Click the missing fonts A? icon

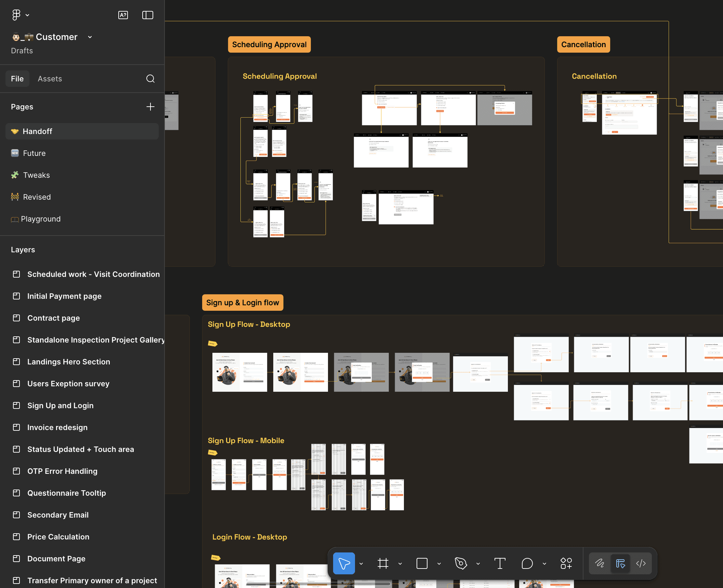pos(123,15)
